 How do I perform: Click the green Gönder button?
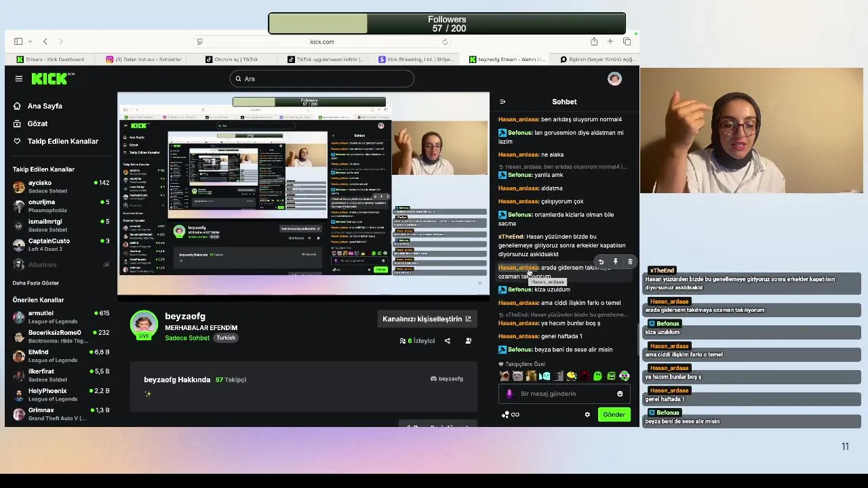(614, 415)
